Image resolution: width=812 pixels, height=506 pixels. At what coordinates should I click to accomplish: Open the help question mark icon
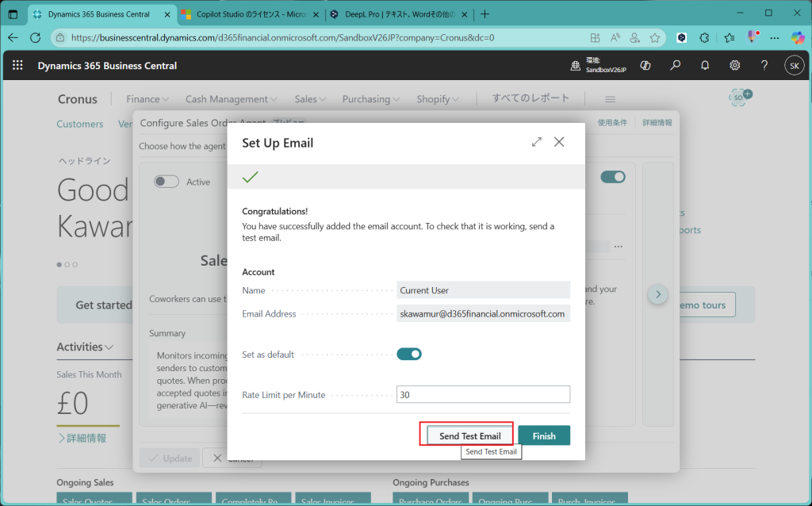pyautogui.click(x=764, y=66)
